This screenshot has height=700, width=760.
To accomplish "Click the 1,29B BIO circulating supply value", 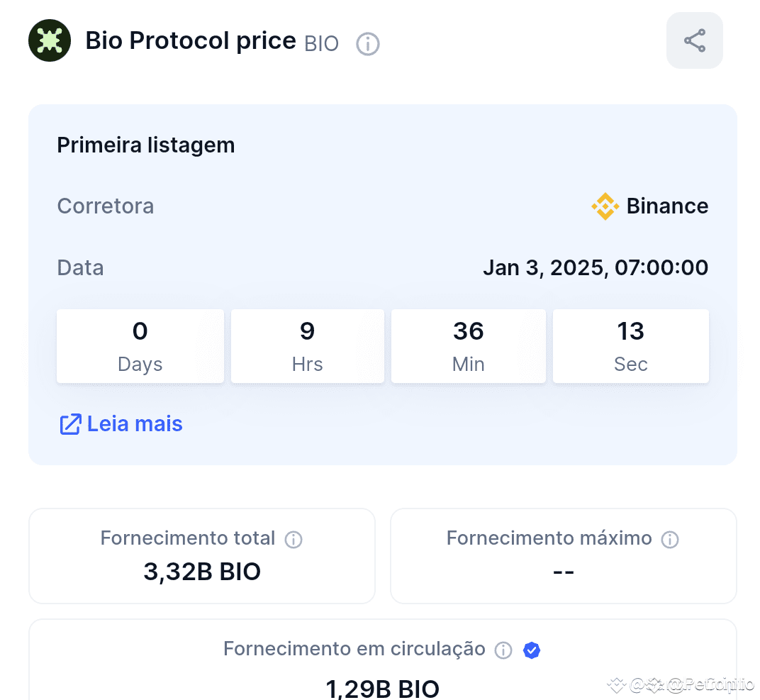I will [x=382, y=689].
